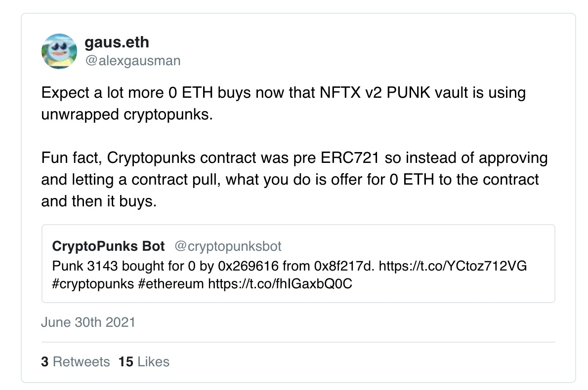Click the June 30th 2021 timestamp
The image size is (588, 390).
[x=88, y=322]
